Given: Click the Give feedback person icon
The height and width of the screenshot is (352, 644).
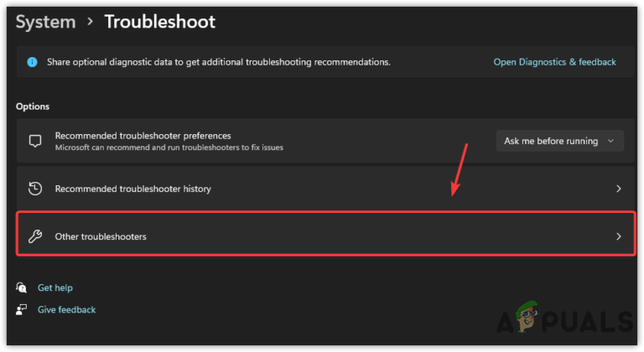Looking at the screenshot, I should tap(21, 310).
